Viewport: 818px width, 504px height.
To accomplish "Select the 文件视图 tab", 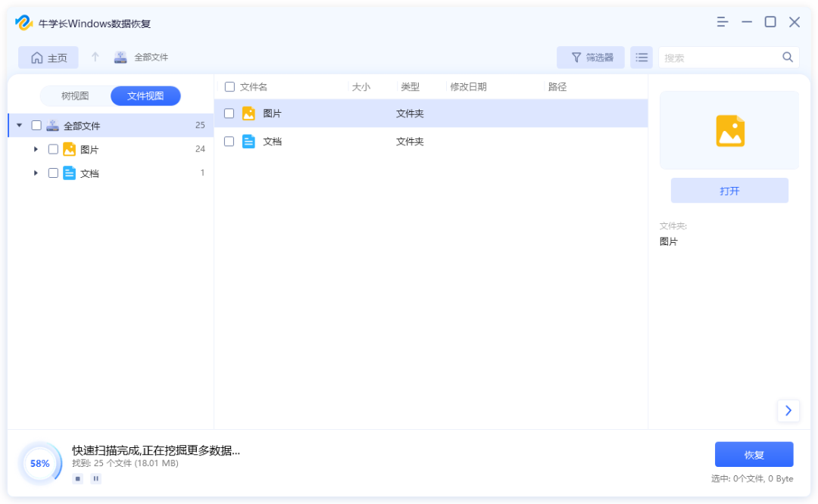I will 145,96.
